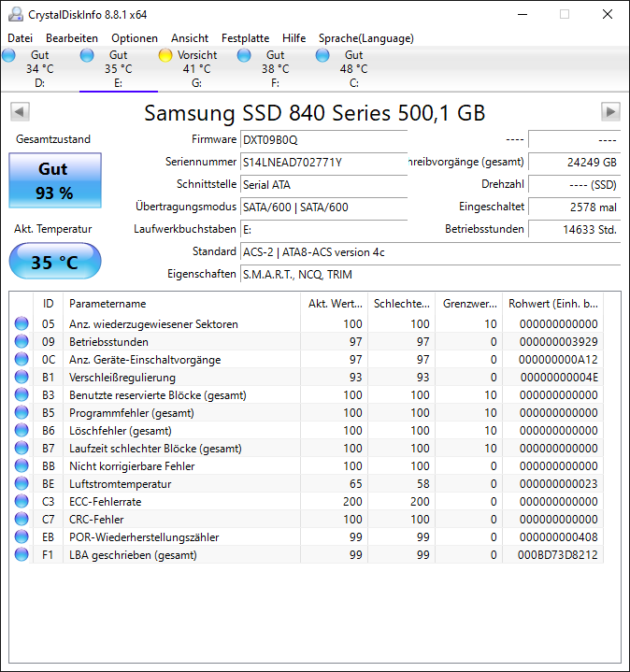Screen dimensions: 630x672
Task: Click the Gut 93 % health status button
Action: click(x=55, y=180)
